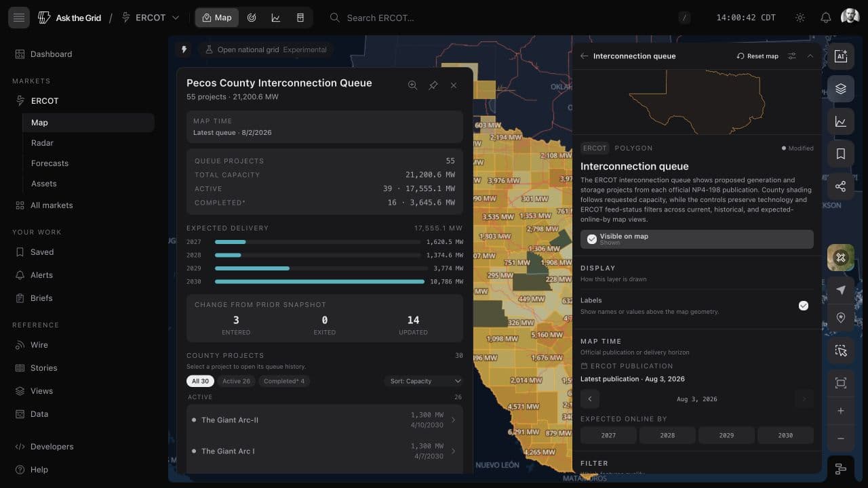The width and height of the screenshot is (868, 488).
Task: Select 2028 expected online by
Action: click(x=668, y=435)
